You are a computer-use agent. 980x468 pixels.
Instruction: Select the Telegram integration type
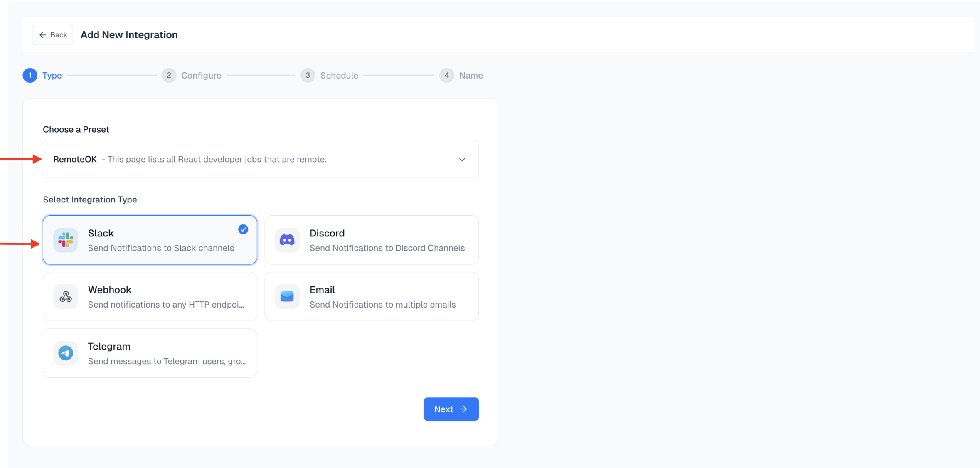(150, 353)
